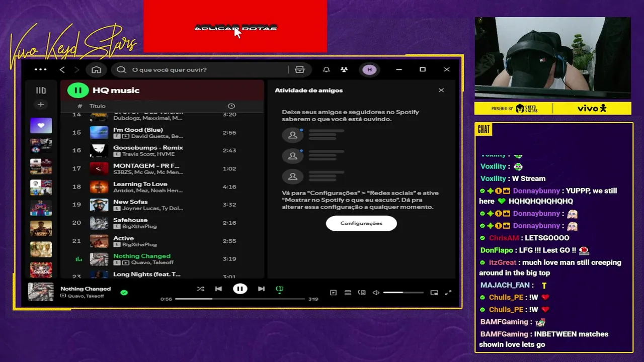The image size is (644, 362).
Task: Click now playing album art thumbnail
Action: coord(41,292)
